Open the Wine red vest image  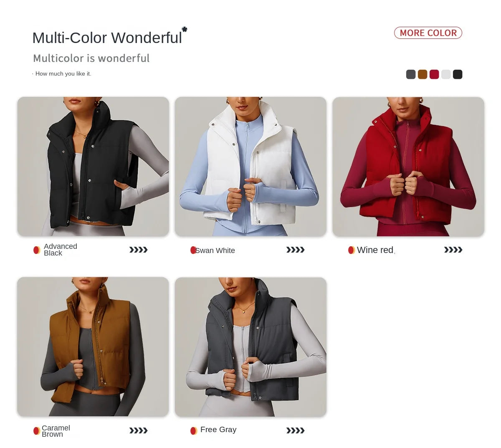[408, 167]
